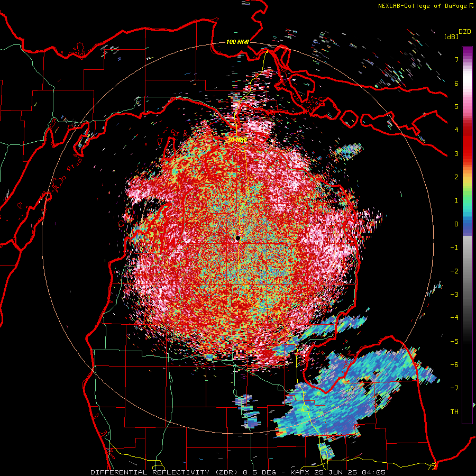Click the scale value -5
This screenshot has height=476, width=476.
point(454,342)
